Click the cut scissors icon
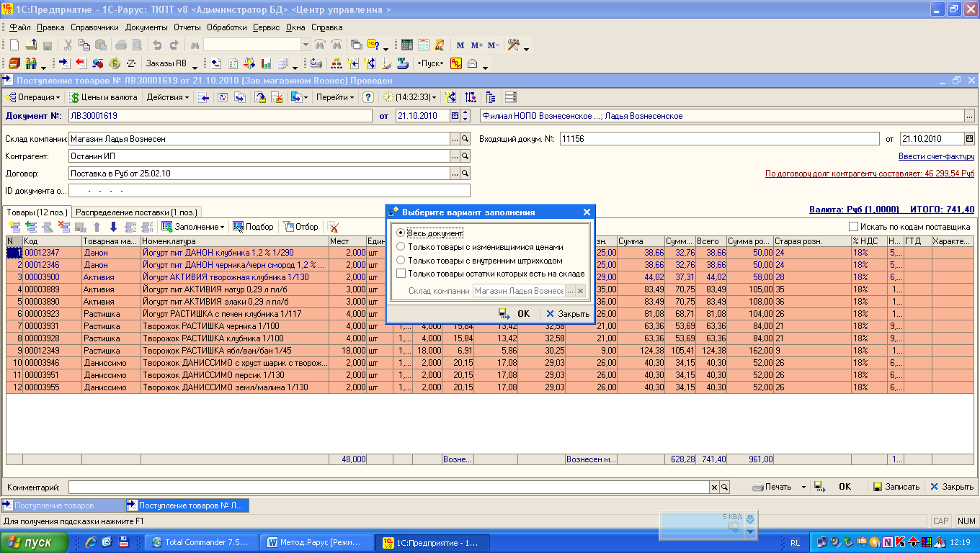 pyautogui.click(x=68, y=45)
